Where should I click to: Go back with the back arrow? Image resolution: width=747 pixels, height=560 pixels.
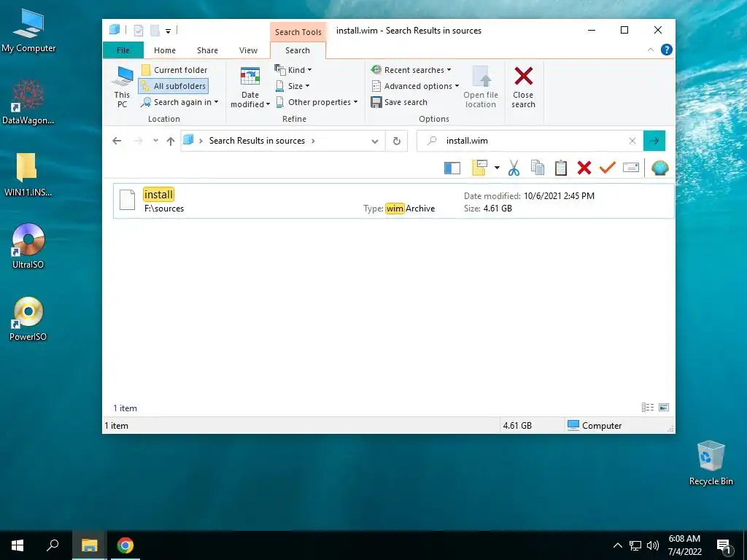pos(117,141)
